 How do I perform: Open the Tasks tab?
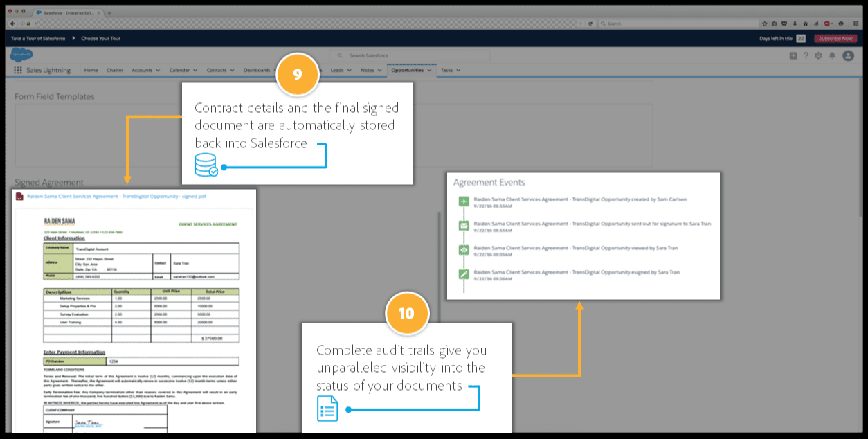[x=446, y=70]
